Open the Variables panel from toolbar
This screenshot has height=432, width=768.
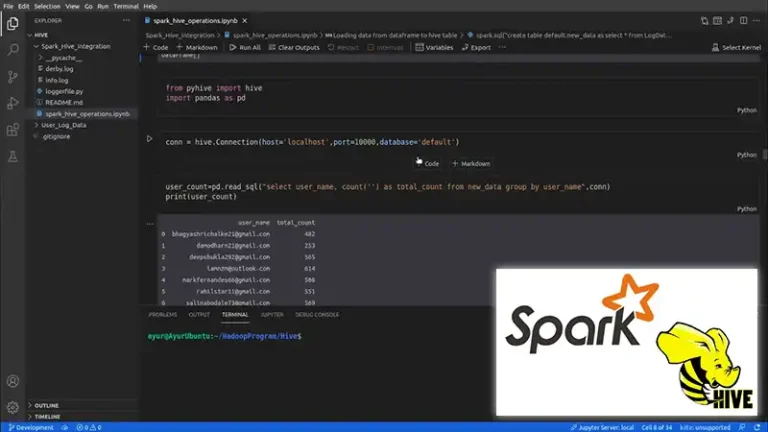click(x=434, y=48)
